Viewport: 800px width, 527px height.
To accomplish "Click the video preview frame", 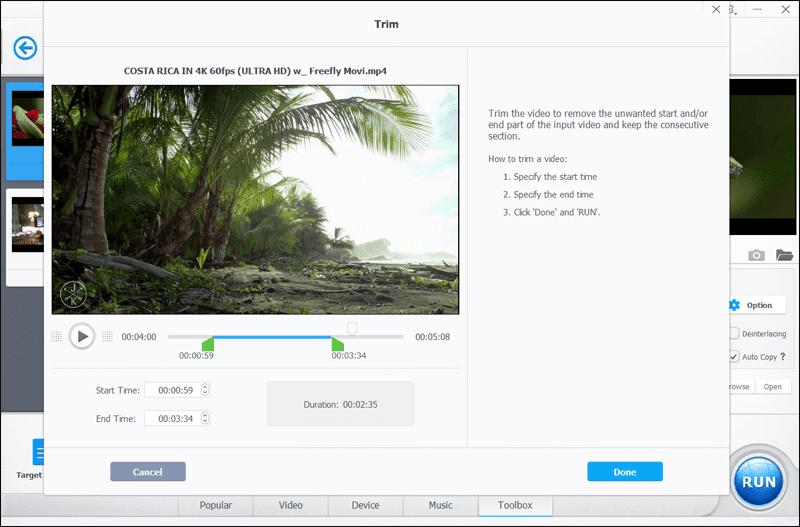I will point(255,199).
